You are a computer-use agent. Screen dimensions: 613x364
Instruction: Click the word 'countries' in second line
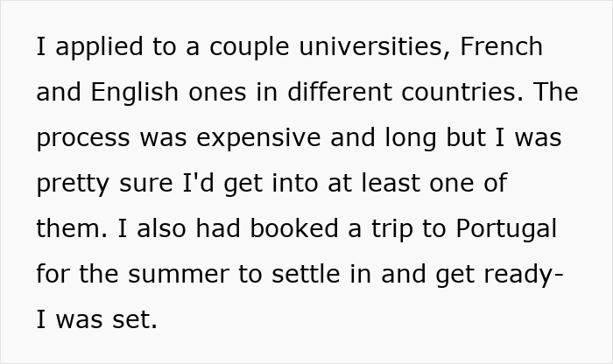point(462,92)
